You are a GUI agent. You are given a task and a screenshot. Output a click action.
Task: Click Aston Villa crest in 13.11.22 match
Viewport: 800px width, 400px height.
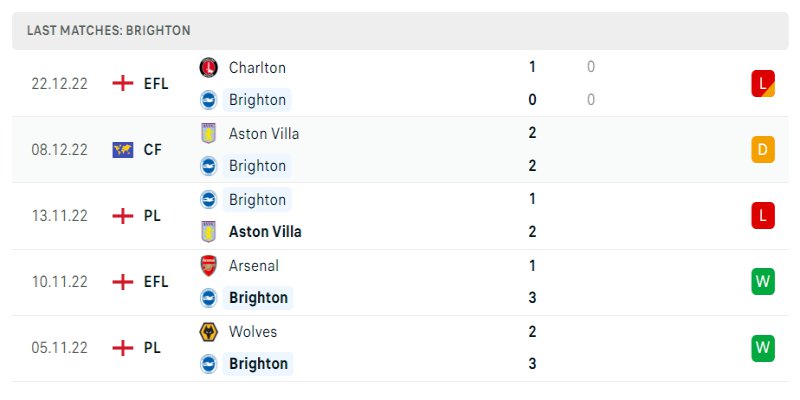[x=209, y=231]
